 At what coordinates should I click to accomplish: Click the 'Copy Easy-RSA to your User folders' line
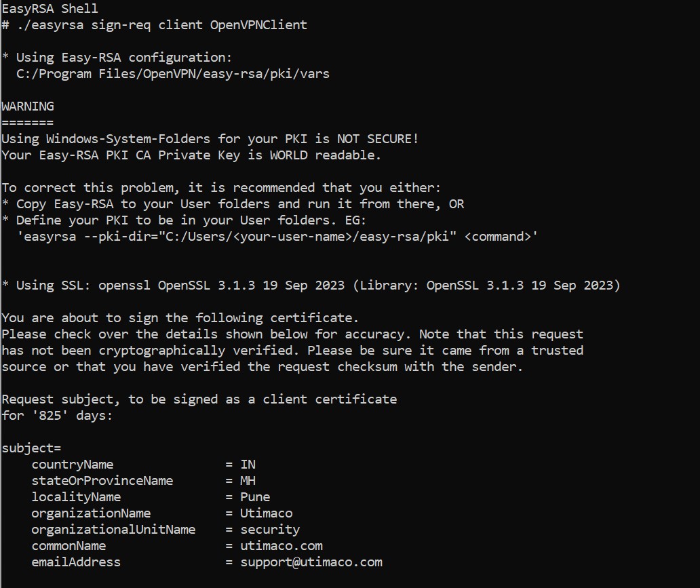pos(233,204)
